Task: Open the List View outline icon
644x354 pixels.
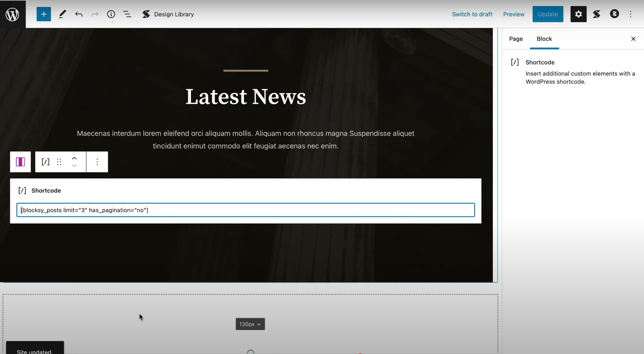Action: click(x=127, y=14)
